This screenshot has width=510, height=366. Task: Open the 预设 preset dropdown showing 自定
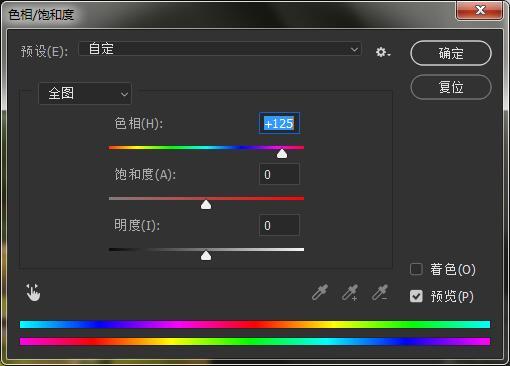coord(220,49)
